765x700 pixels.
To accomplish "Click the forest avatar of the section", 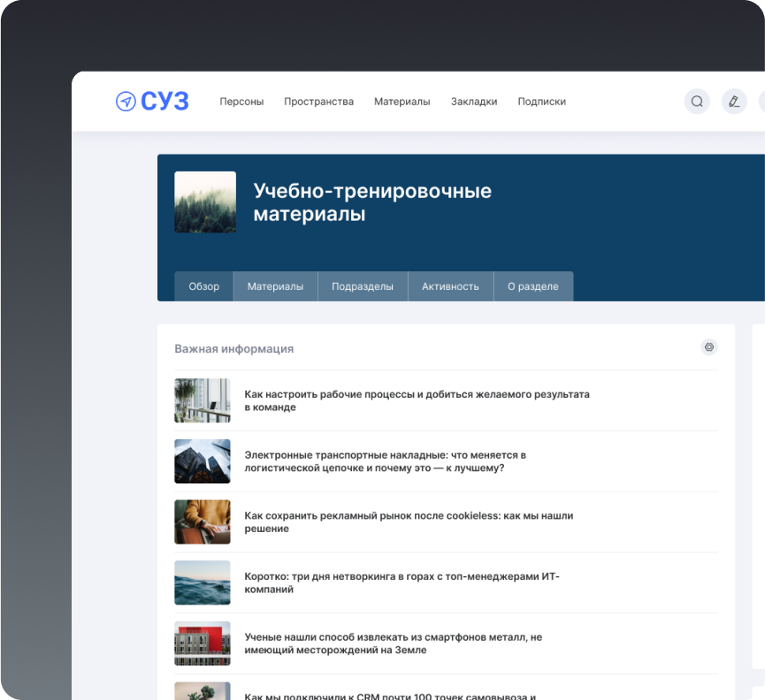I will (205, 202).
